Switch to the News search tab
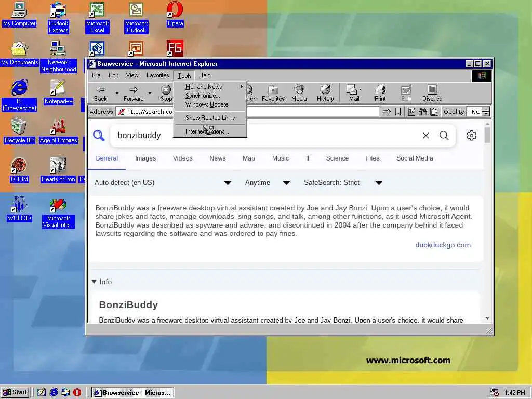 (218, 158)
